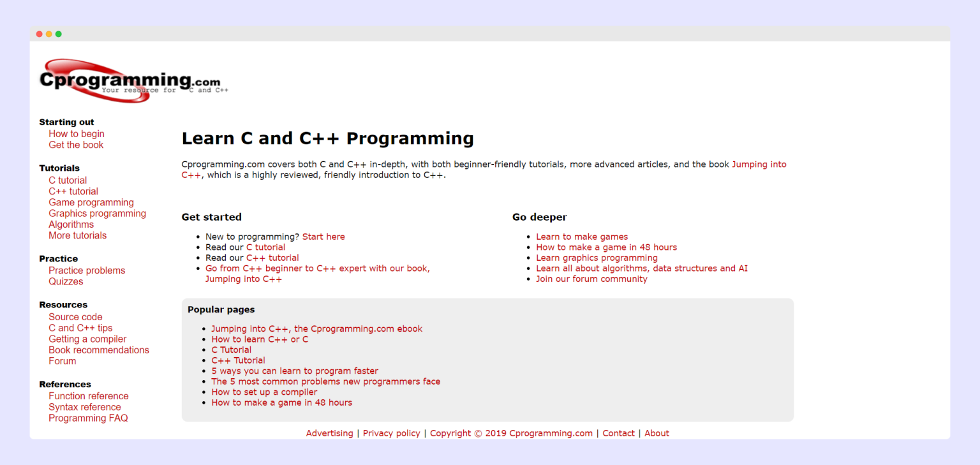Visit Getting a compiler link

(x=87, y=339)
